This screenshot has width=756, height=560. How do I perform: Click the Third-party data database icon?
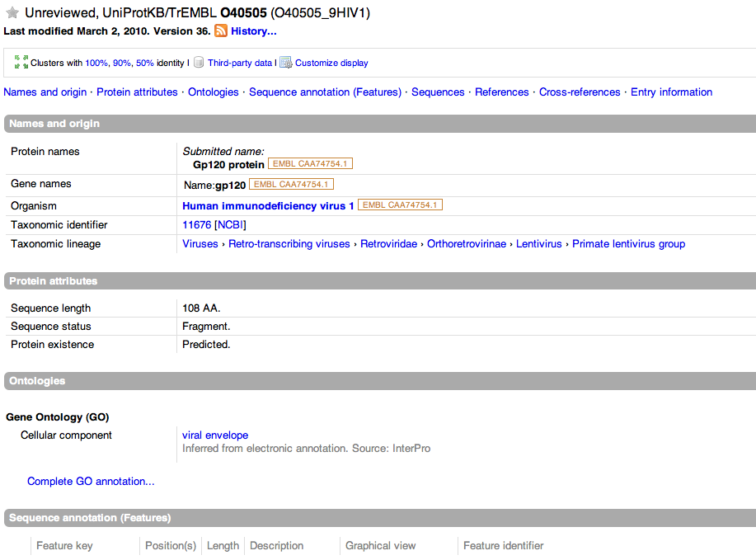coord(199,63)
